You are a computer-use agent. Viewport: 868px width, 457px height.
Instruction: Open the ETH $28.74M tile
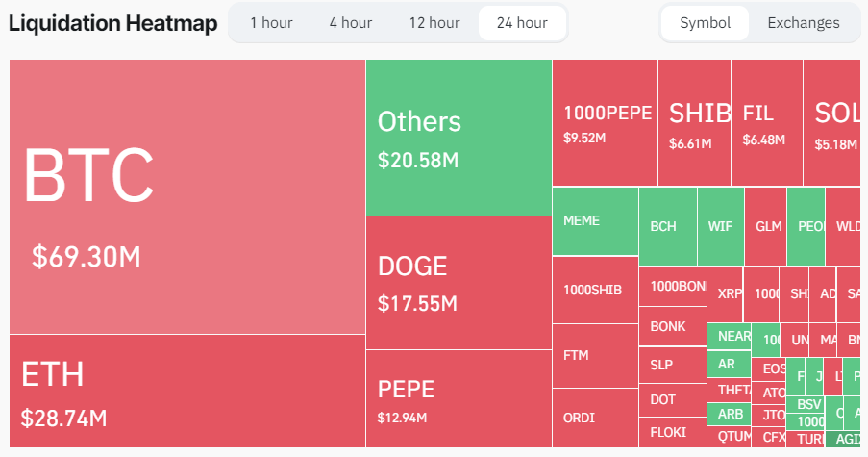pos(187,391)
